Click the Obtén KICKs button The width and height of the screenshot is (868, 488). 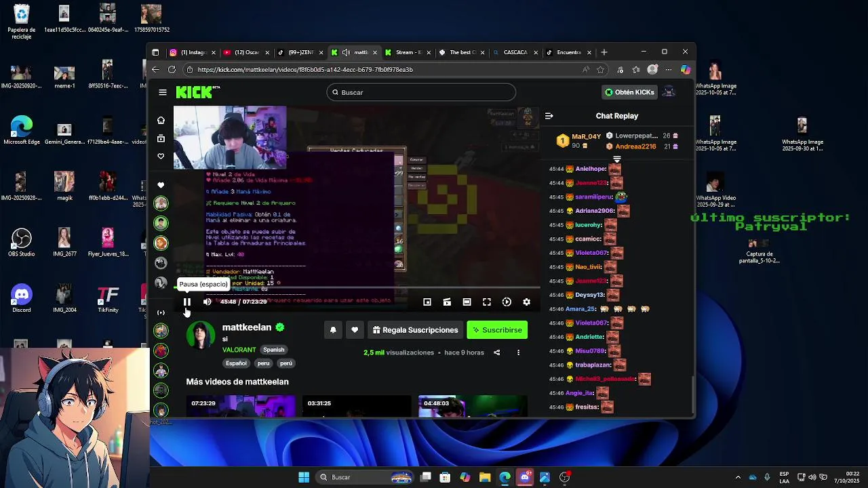click(x=629, y=92)
